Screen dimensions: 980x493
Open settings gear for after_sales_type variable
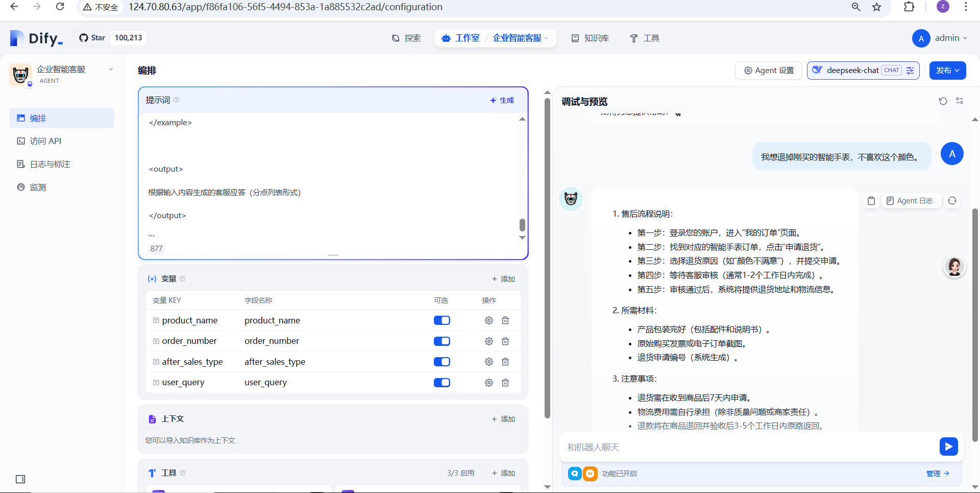click(x=489, y=362)
